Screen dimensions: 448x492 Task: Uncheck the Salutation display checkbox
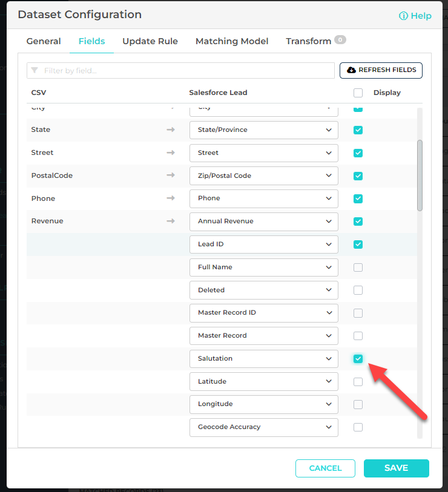coord(358,359)
